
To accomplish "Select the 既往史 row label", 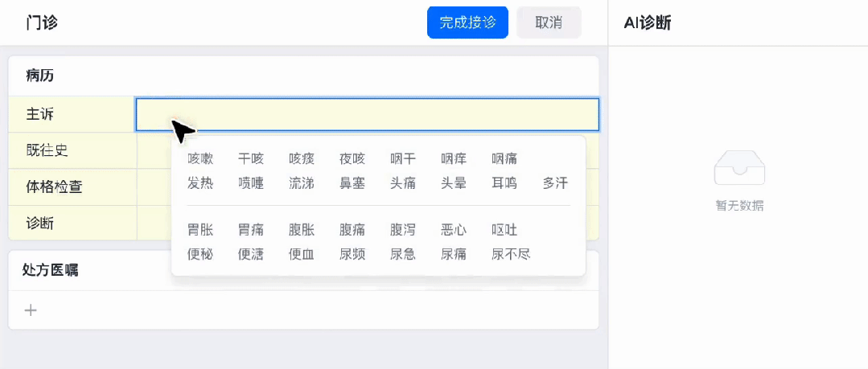I will pyautogui.click(x=43, y=150).
